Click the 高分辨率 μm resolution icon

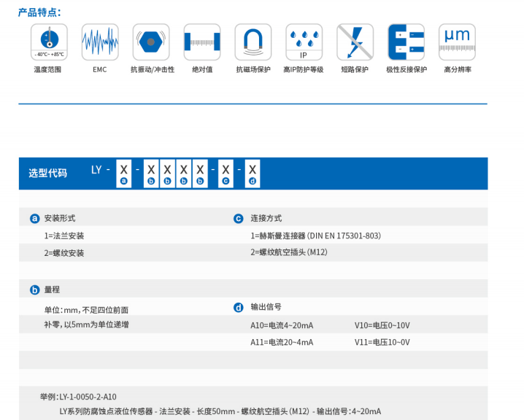pyautogui.click(x=457, y=42)
